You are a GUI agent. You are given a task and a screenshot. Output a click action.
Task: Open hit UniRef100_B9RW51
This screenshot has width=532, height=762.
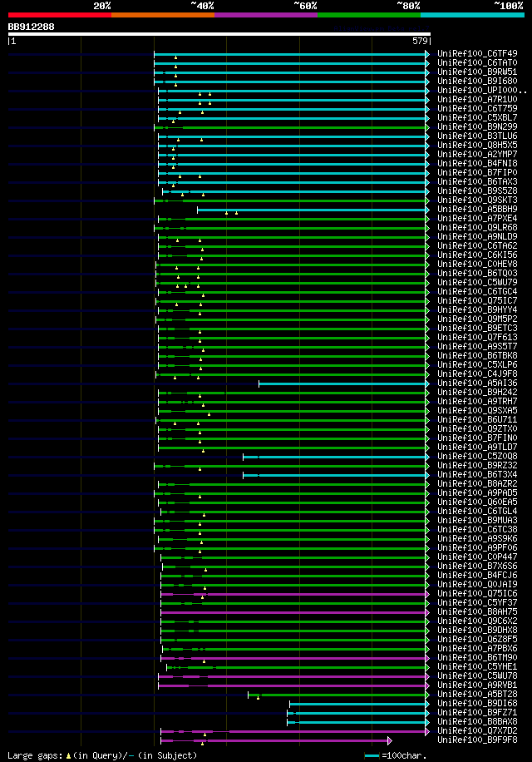(477, 72)
